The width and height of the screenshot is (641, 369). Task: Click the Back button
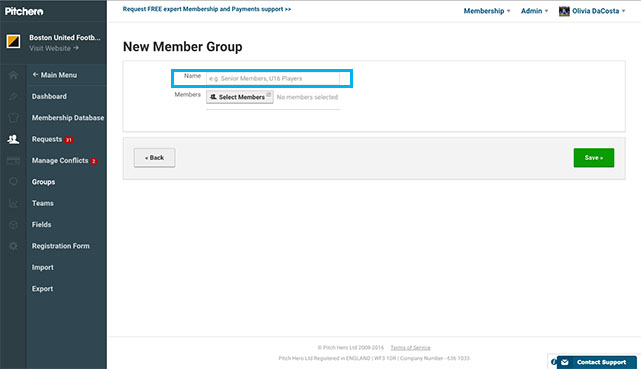pyautogui.click(x=155, y=158)
